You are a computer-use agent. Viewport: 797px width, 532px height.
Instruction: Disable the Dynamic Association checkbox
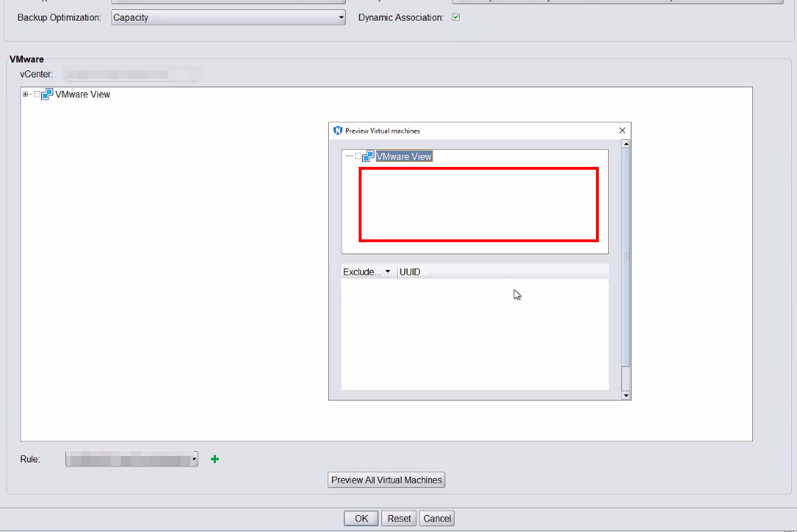pyautogui.click(x=455, y=17)
